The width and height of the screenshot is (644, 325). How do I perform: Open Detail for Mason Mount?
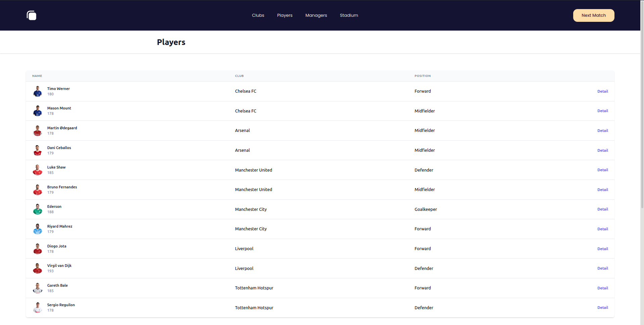602,110
